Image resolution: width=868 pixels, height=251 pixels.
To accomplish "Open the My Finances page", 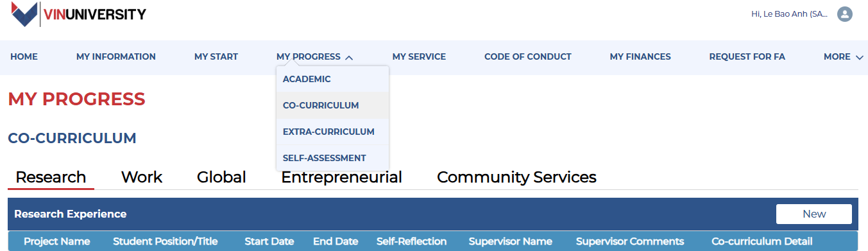I will (640, 56).
